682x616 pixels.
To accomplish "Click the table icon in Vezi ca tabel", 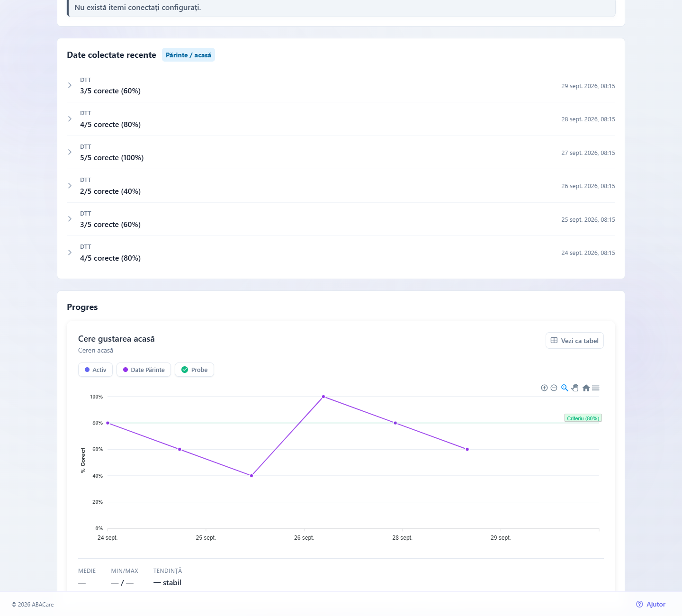I will tap(554, 340).
